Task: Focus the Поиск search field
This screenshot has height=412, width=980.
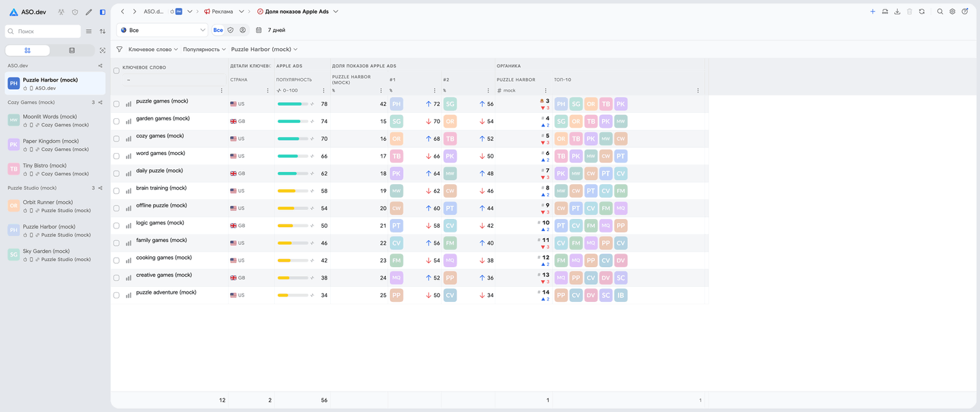Action: point(43,31)
